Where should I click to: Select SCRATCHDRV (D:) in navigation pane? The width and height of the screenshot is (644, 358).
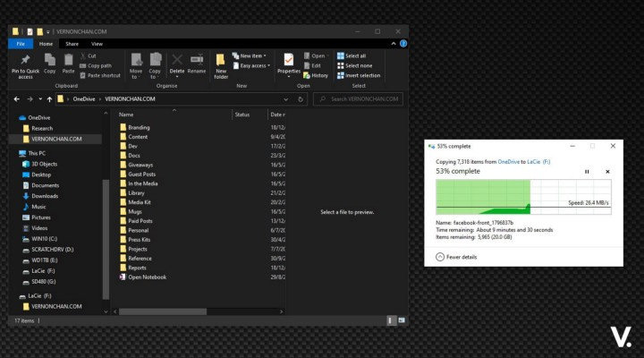pyautogui.click(x=52, y=250)
